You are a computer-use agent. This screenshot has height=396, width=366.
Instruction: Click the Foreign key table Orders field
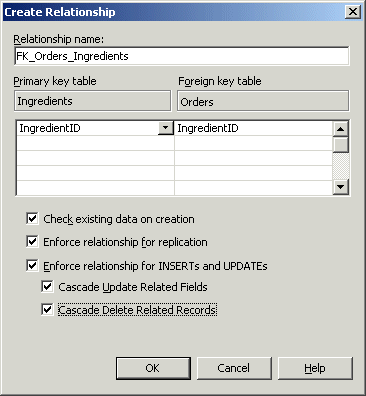coord(263,101)
